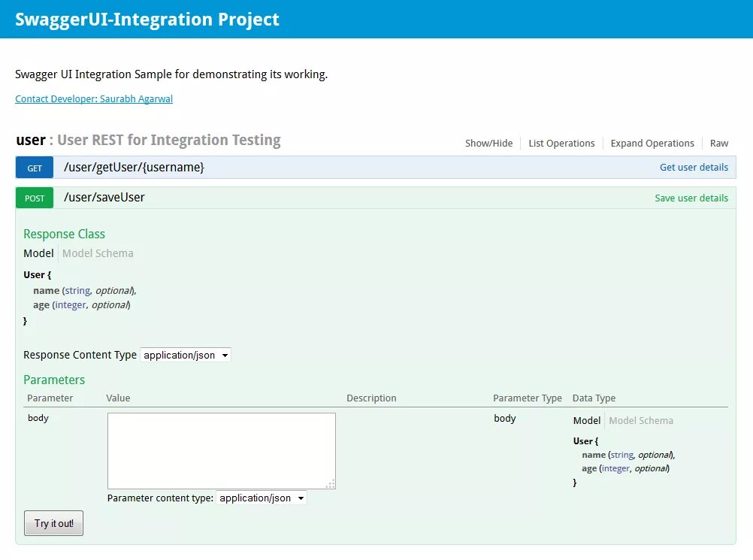This screenshot has width=753, height=560.
Task: Click the Description column header
Action: (371, 398)
